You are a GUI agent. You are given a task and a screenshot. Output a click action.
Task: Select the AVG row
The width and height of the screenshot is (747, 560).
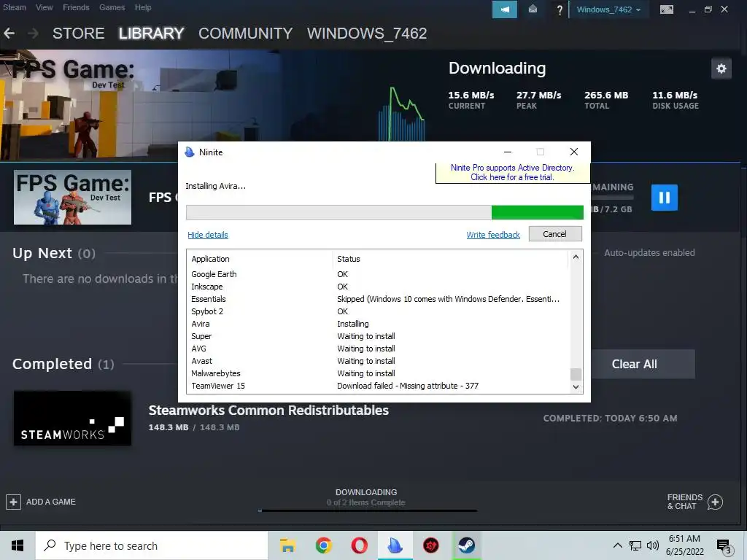[379, 349]
